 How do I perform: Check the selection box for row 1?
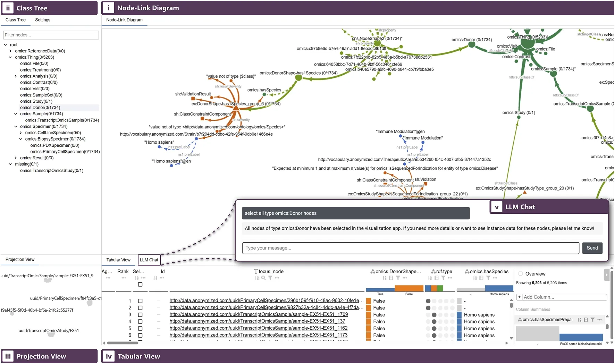click(140, 301)
